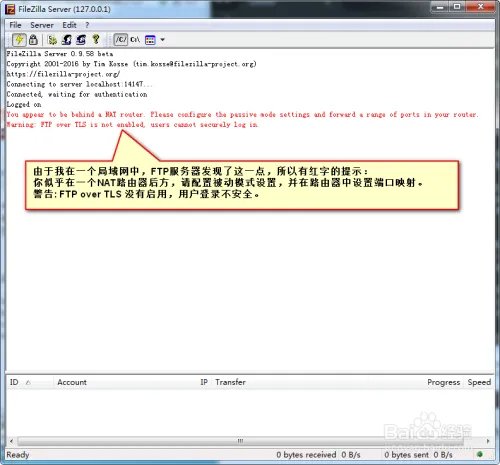The image size is (500, 465).
Task: Click the "Connected, waiting for authentication" line
Action: (x=77, y=94)
